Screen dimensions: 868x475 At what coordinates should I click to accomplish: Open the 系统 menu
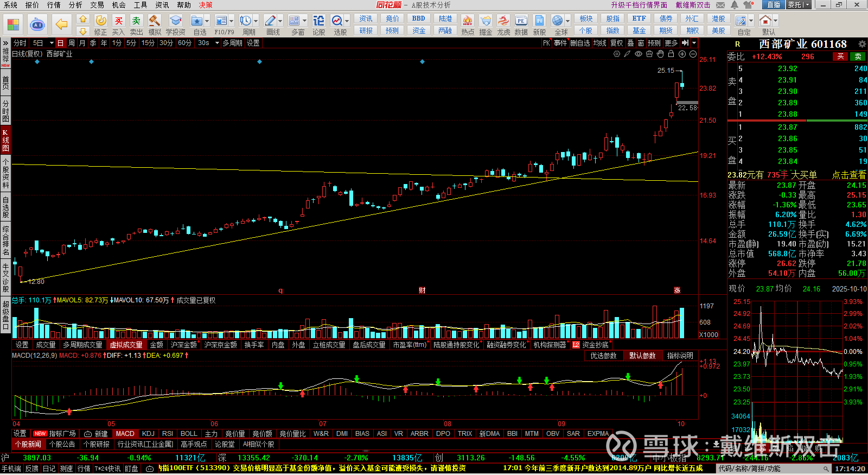click(x=10, y=5)
